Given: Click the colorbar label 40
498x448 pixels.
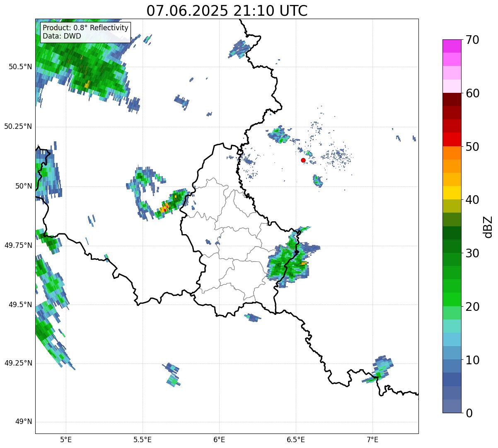Looking at the screenshot, I should click(472, 200).
